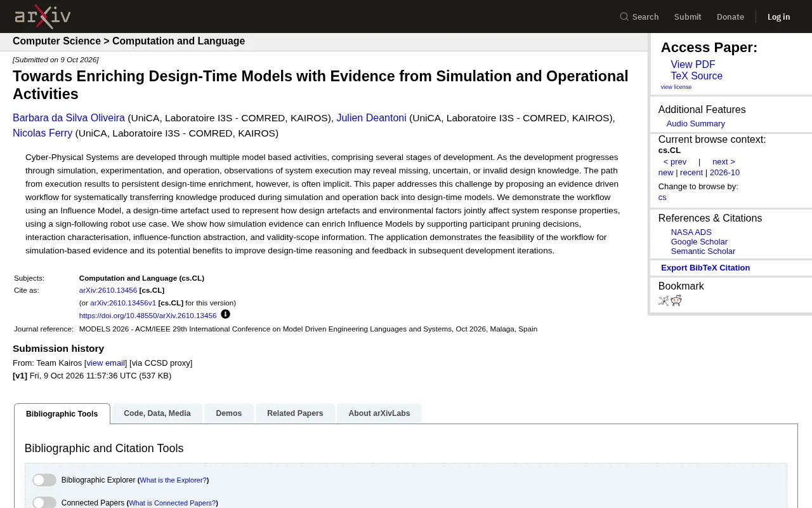Click Export BibTeX Citation
The image size is (812, 508).
(x=705, y=268)
